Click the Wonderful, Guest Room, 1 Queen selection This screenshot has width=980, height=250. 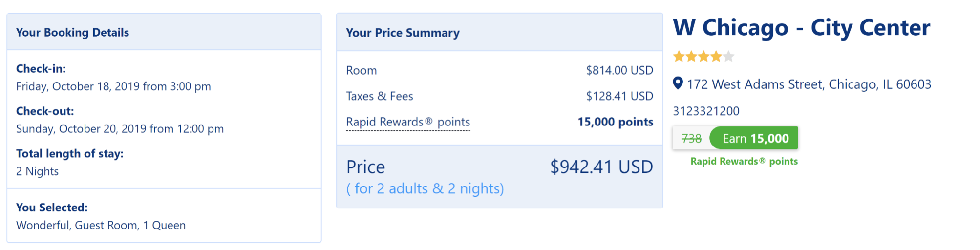click(101, 225)
